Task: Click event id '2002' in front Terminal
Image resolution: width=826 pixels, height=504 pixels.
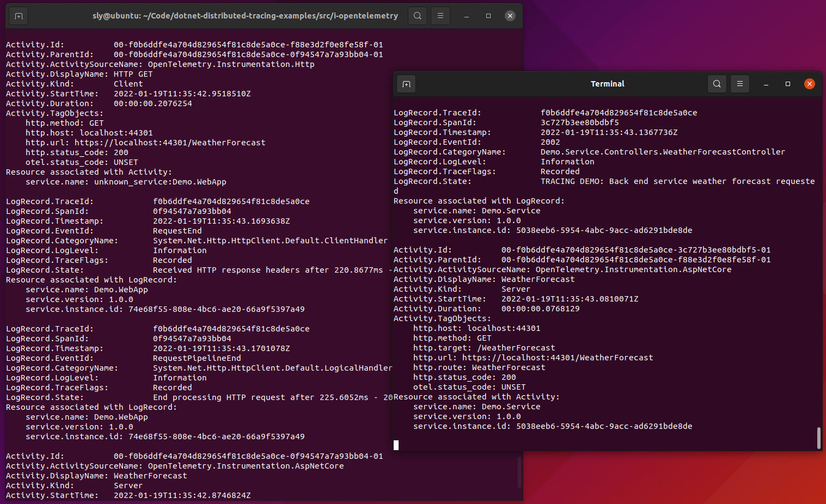Action: 550,142
